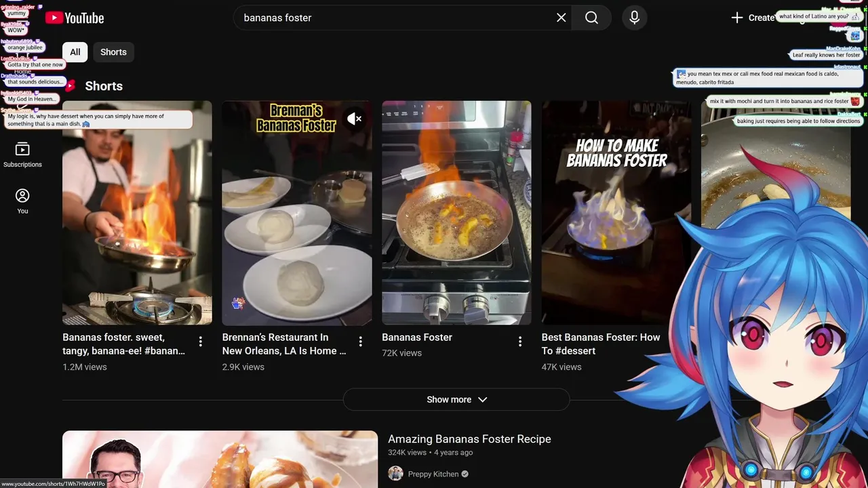The height and width of the screenshot is (488, 868).
Task: Open 'Best Bananas Foster: How To #dessert' title
Action: (x=601, y=344)
